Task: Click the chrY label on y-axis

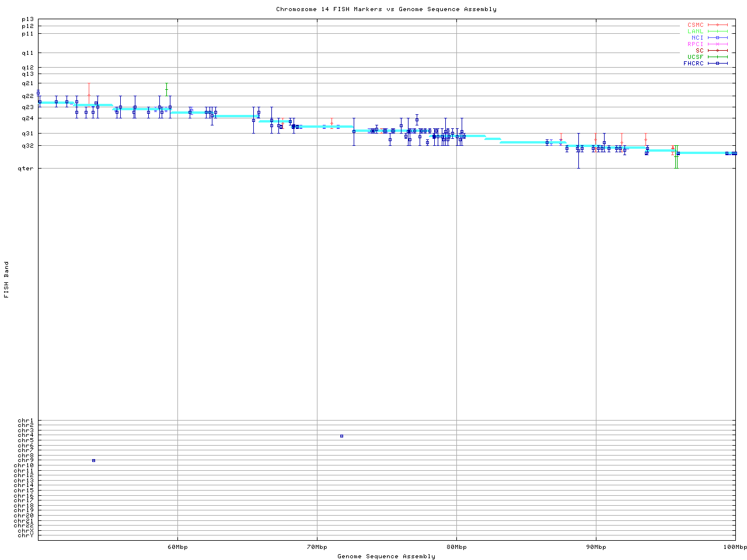Action: click(x=26, y=535)
